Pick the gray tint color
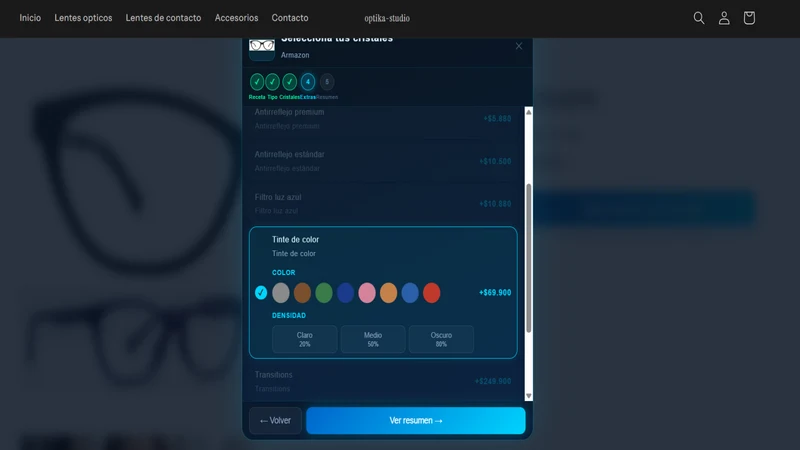This screenshot has width=800, height=450. [281, 293]
